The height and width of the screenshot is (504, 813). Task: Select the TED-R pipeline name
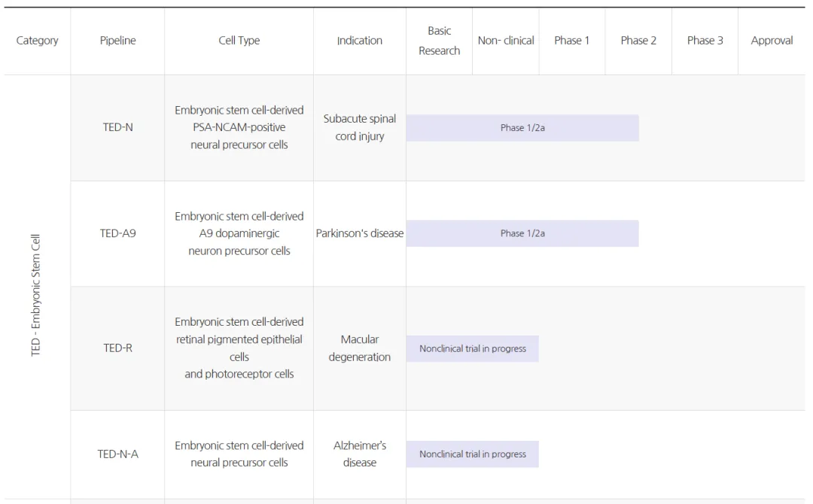tap(117, 348)
